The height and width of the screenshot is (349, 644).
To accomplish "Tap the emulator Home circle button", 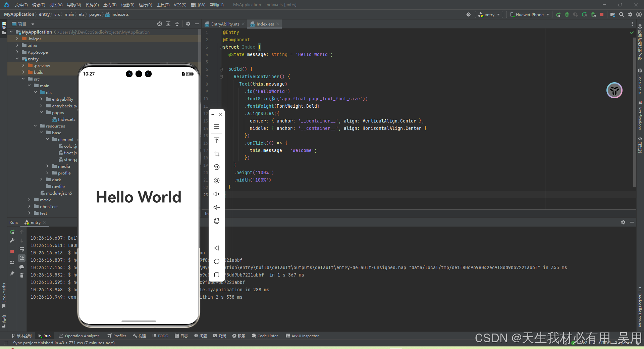I will (x=217, y=261).
